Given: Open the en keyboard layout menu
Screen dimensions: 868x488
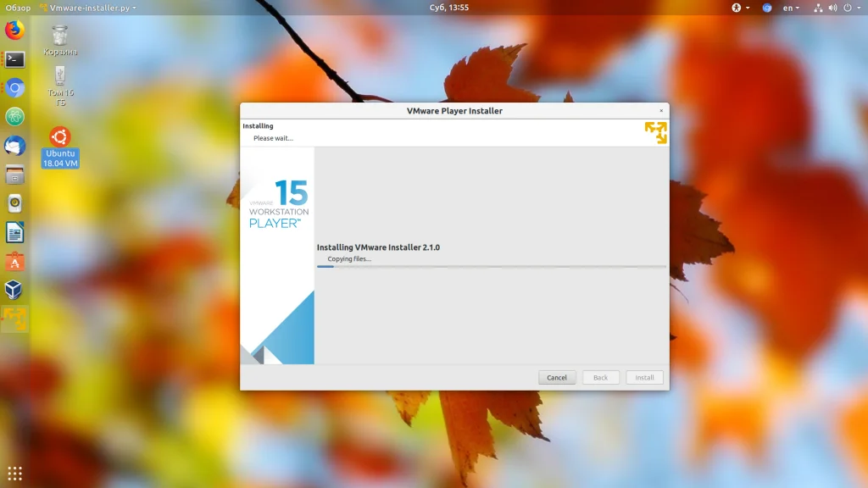Looking at the screenshot, I should (x=791, y=8).
